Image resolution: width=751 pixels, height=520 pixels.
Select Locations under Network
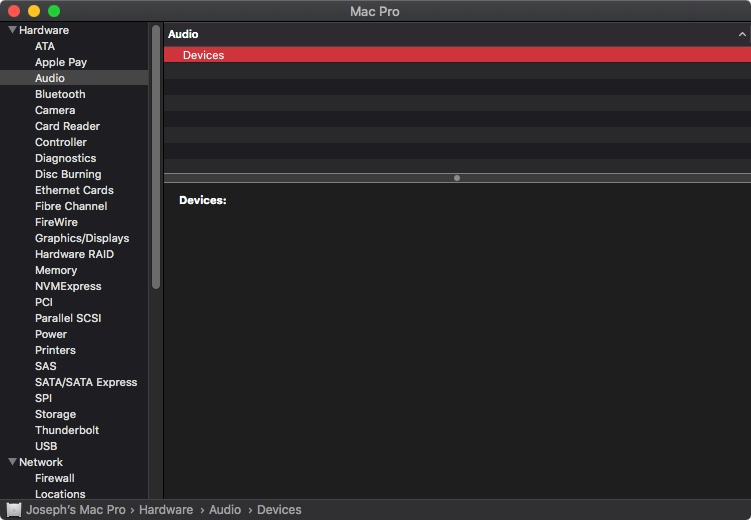tap(60, 494)
